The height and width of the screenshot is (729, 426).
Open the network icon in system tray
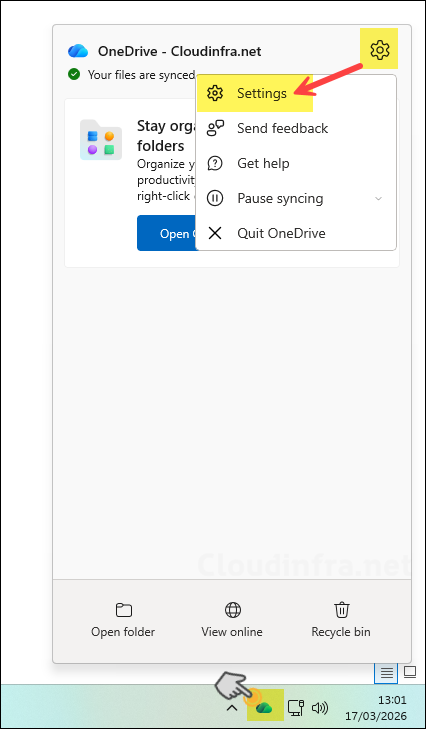click(295, 707)
